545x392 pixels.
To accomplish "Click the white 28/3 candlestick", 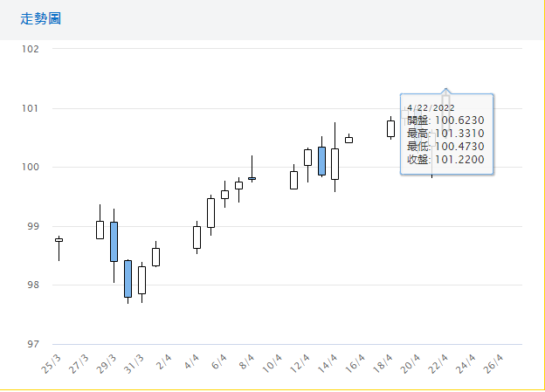I will 100,230.
